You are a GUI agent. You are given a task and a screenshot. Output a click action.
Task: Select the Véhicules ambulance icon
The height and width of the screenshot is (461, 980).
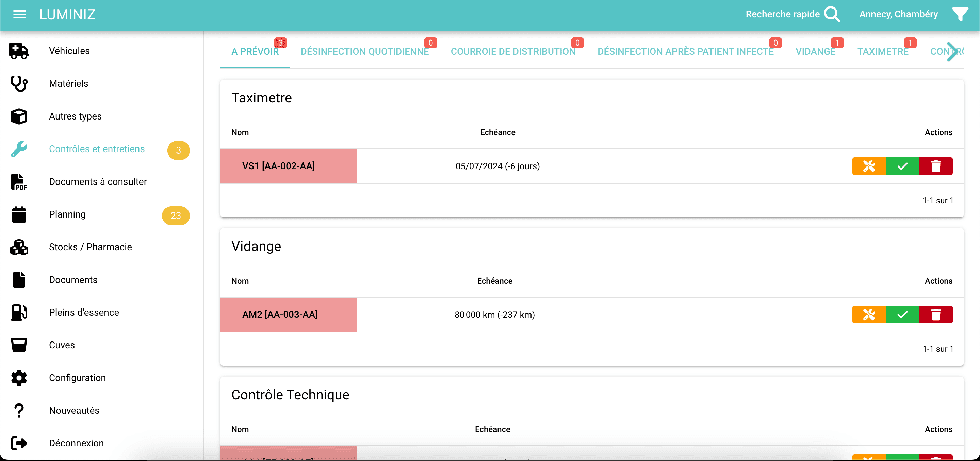18,51
